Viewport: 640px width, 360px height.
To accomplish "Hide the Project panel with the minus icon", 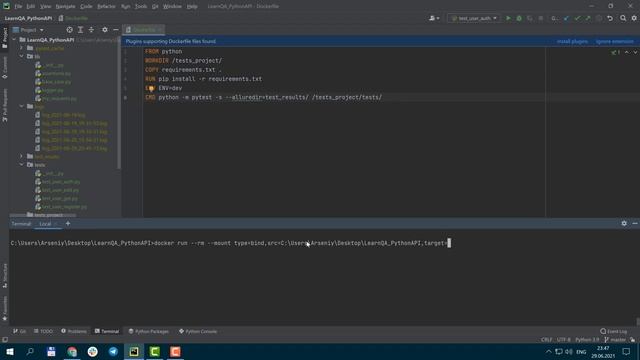I will tap(116, 30).
